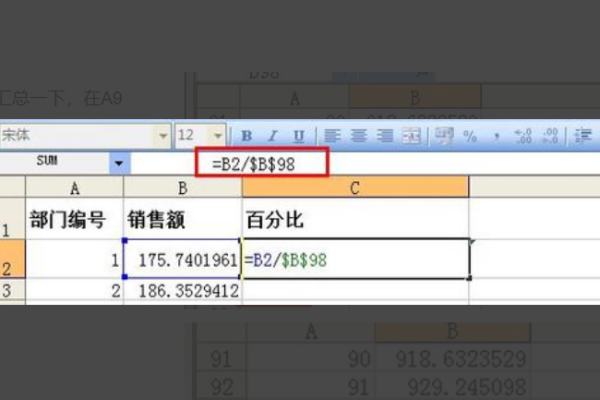The width and height of the screenshot is (600, 400).
Task: Select column B header
Action: coord(183,188)
